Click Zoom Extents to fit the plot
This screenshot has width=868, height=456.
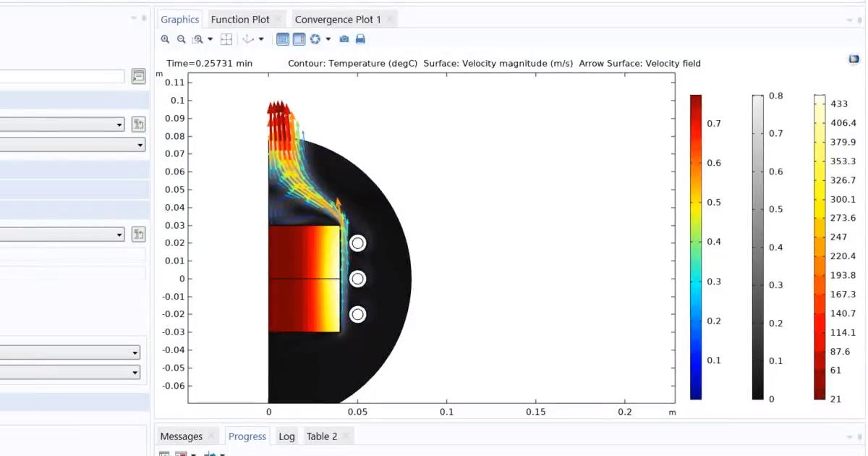click(226, 39)
